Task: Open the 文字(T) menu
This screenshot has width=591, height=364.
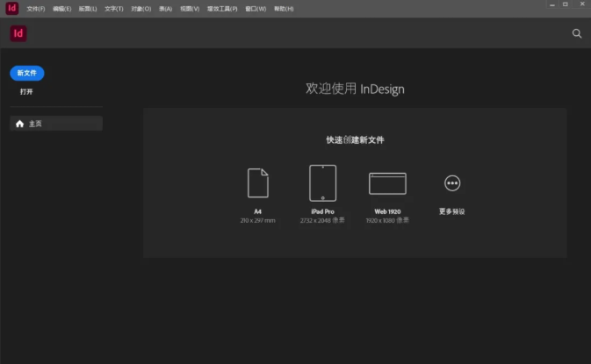Action: click(114, 9)
